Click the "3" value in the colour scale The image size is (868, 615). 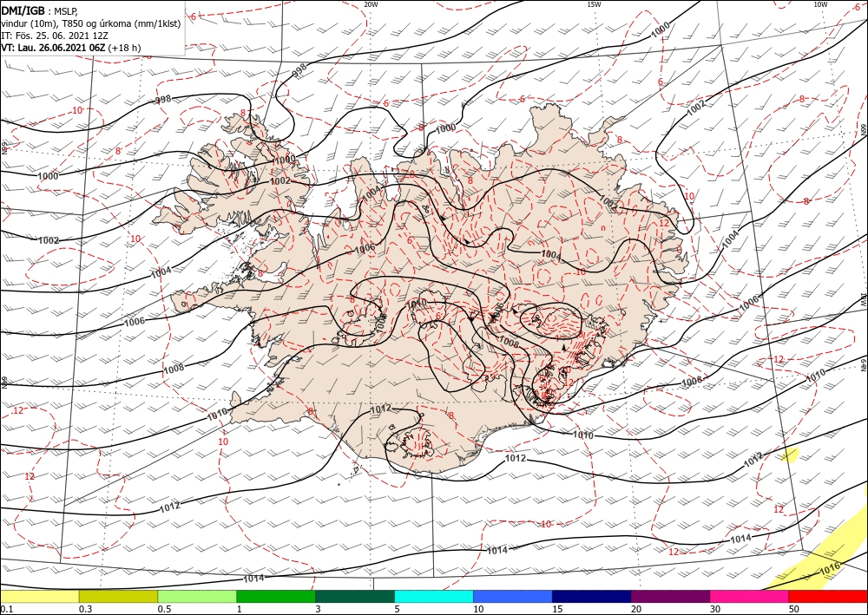(318, 610)
